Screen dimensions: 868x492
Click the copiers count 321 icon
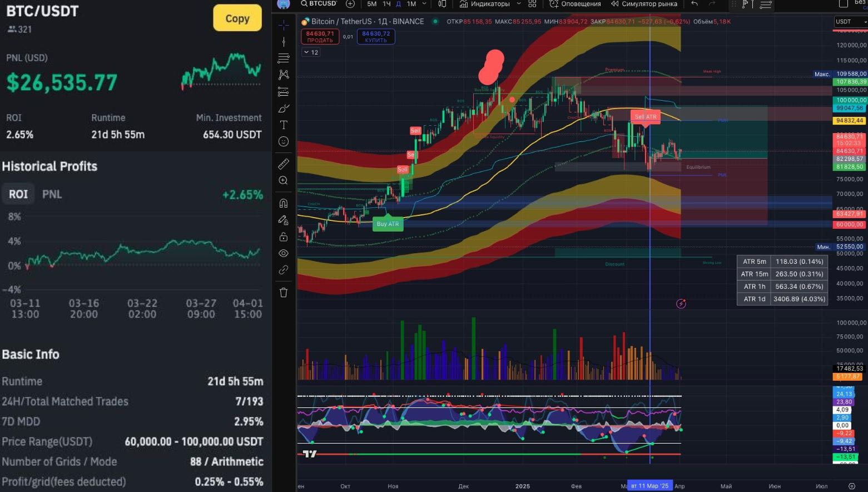coord(12,29)
